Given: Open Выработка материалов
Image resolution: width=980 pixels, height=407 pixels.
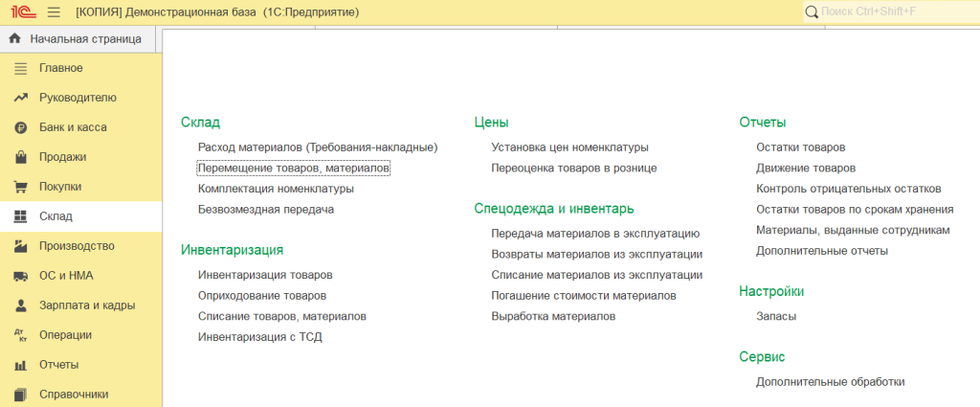Looking at the screenshot, I should pyautogui.click(x=554, y=316).
